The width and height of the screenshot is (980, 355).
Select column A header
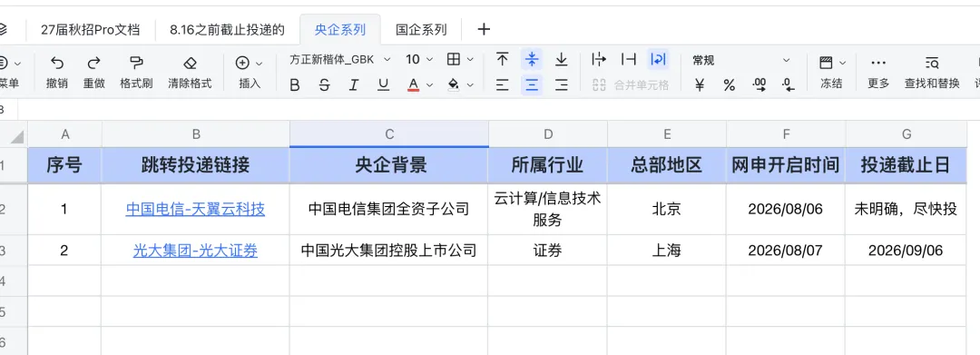pos(64,133)
